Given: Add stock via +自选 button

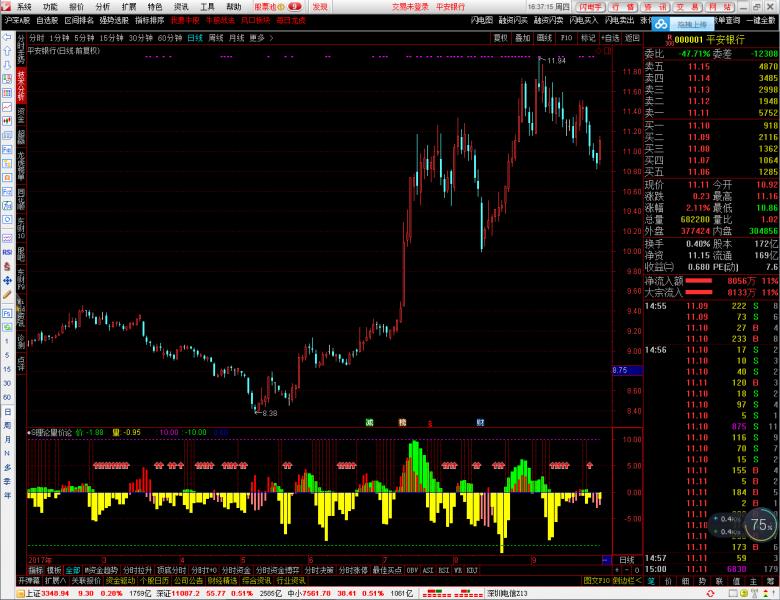Looking at the screenshot, I should [610, 38].
